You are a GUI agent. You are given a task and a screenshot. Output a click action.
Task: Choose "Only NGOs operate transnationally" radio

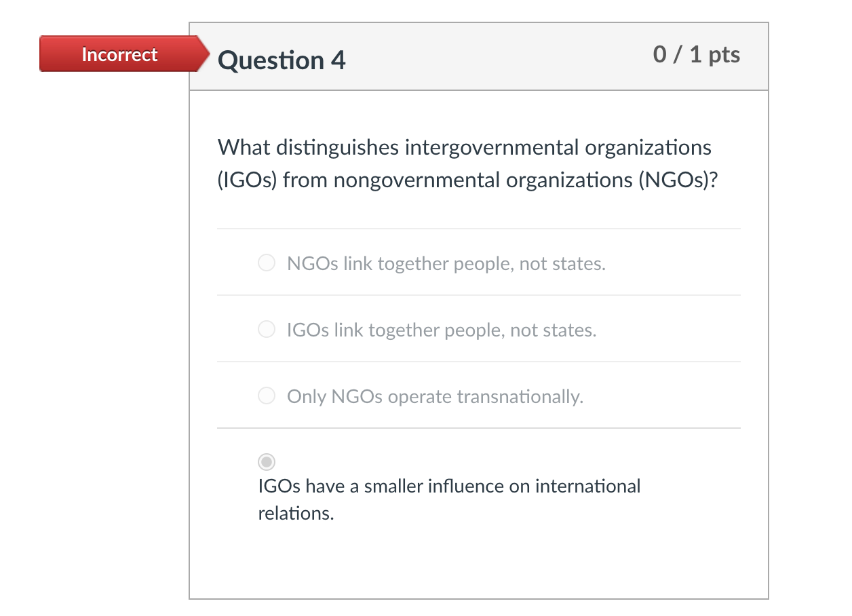pos(267,396)
